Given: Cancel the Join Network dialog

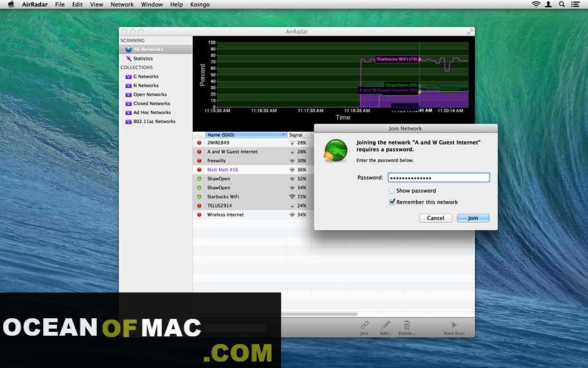Looking at the screenshot, I should tap(435, 218).
